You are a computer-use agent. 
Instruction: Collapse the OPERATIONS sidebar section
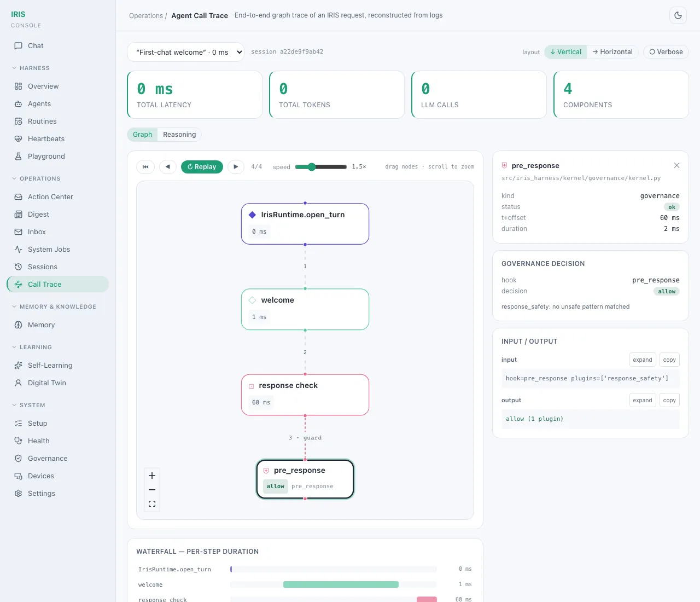point(36,179)
